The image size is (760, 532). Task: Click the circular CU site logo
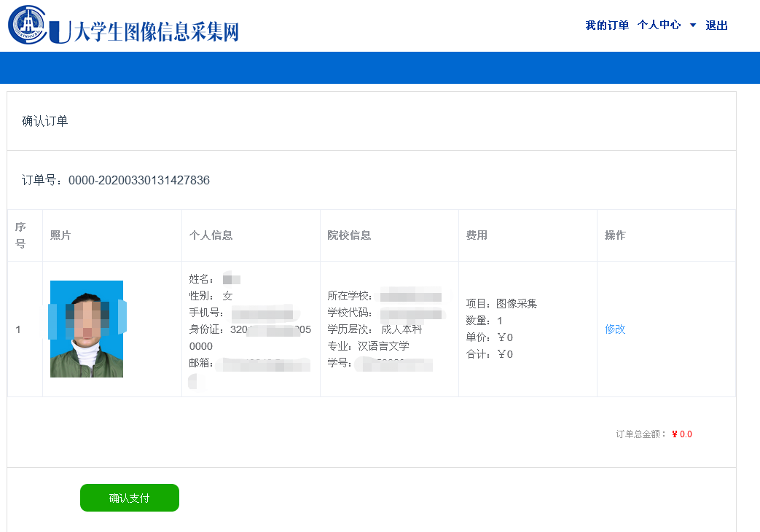click(28, 25)
